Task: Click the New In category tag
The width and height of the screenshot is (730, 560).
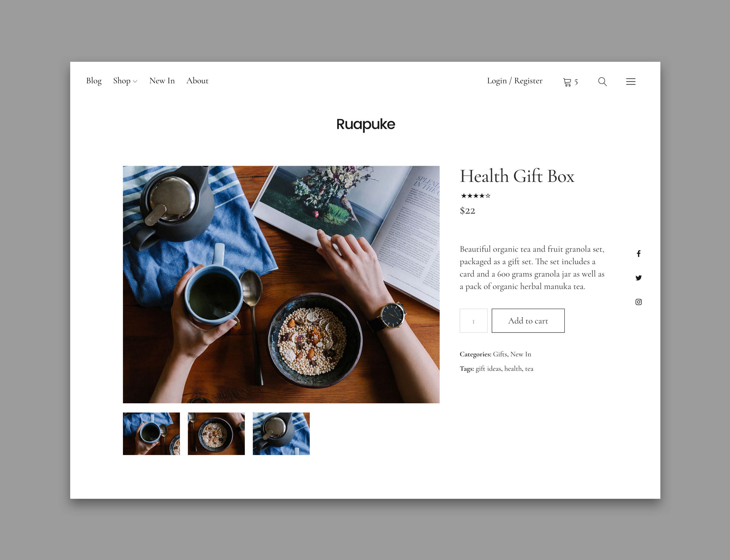Action: click(520, 354)
